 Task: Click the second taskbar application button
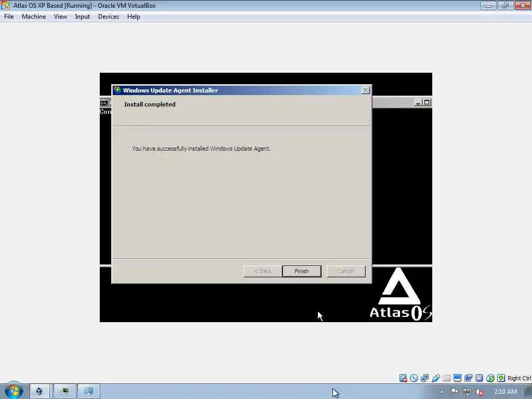tap(65, 392)
